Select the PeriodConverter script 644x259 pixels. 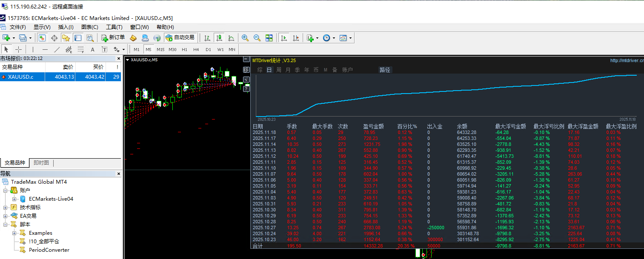click(49, 250)
